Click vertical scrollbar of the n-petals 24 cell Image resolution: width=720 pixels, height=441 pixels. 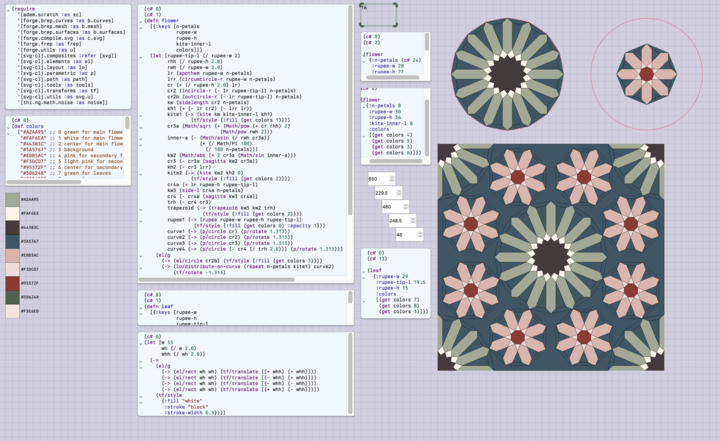coord(427,42)
